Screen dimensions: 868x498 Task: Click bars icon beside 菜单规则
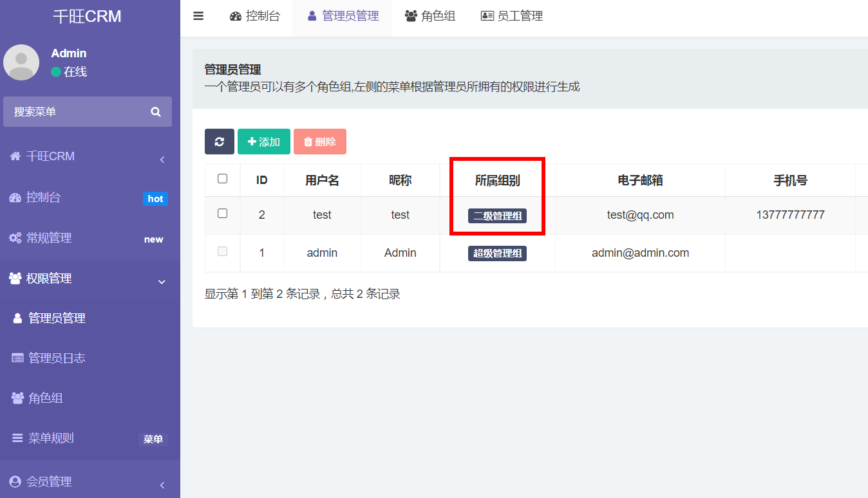[x=18, y=438]
